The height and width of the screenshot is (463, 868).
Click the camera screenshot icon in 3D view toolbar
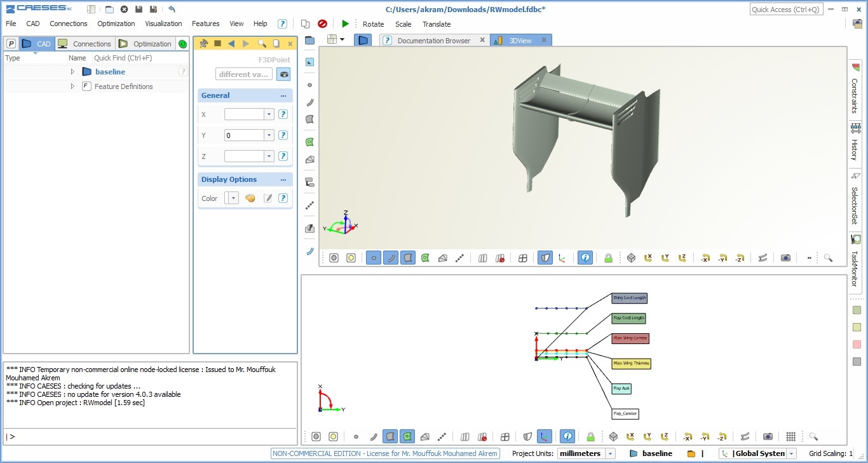[x=785, y=258]
